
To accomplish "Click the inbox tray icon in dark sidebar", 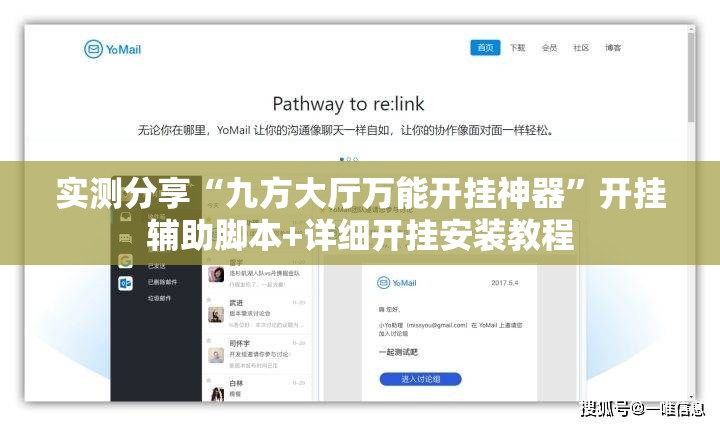I will tap(125, 217).
